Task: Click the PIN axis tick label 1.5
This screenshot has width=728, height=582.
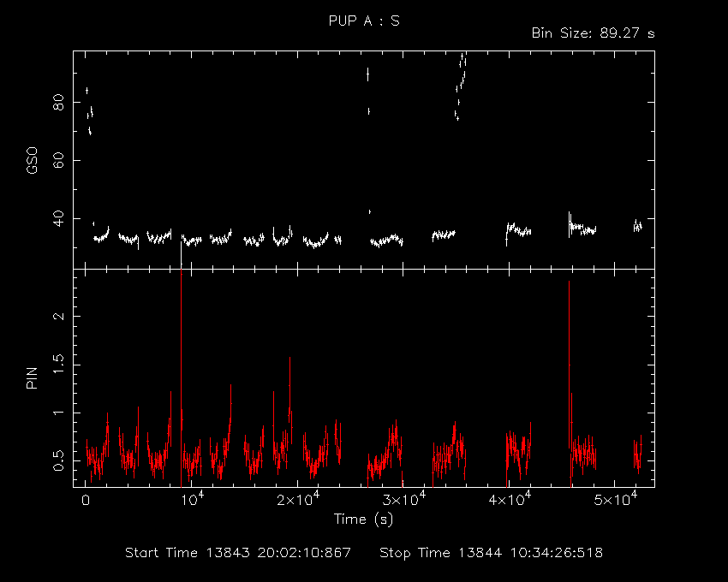Action: (58, 365)
